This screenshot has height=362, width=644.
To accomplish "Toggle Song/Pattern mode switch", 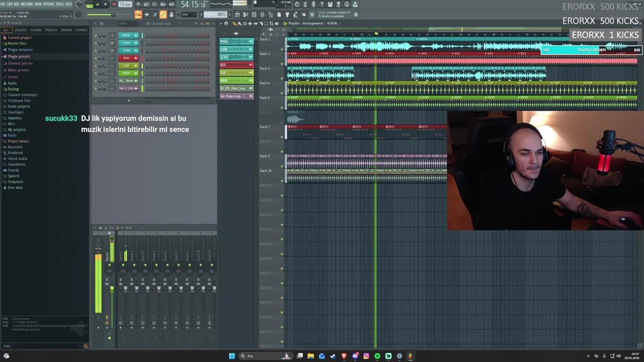I will [x=89, y=5].
